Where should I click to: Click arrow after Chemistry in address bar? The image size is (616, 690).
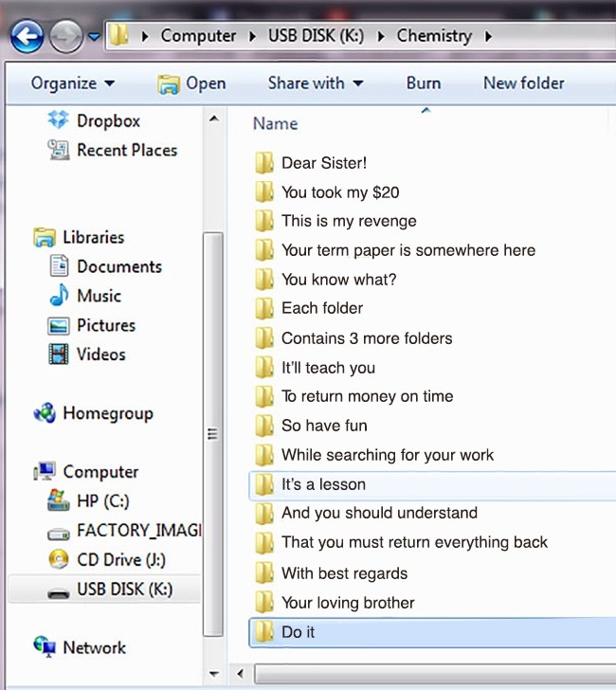(x=488, y=37)
